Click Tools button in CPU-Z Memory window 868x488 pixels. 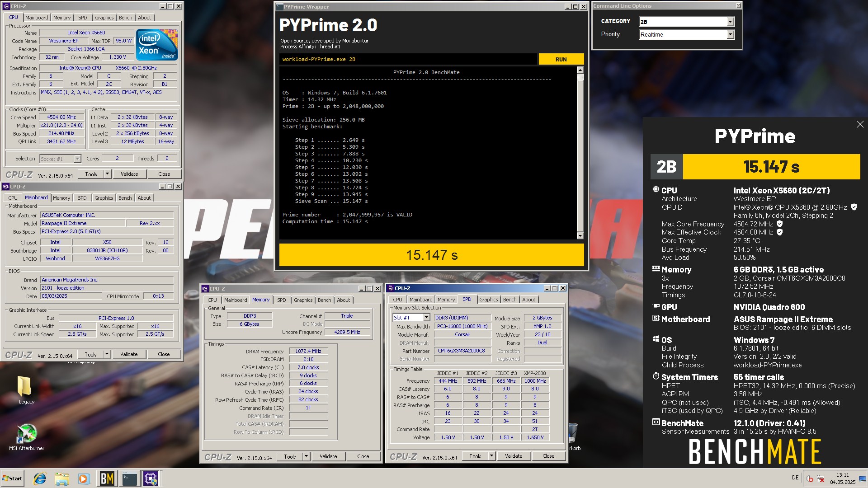pos(290,456)
